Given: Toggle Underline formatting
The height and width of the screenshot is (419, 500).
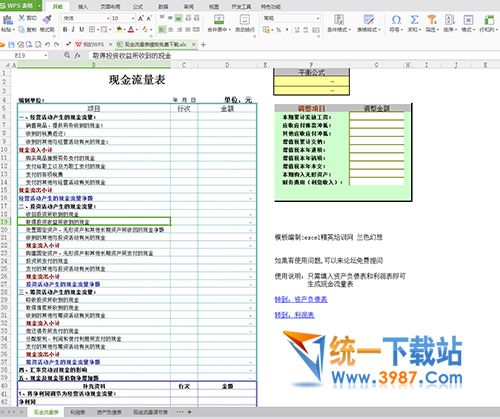Looking at the screenshot, I should pyautogui.click(x=81, y=30).
